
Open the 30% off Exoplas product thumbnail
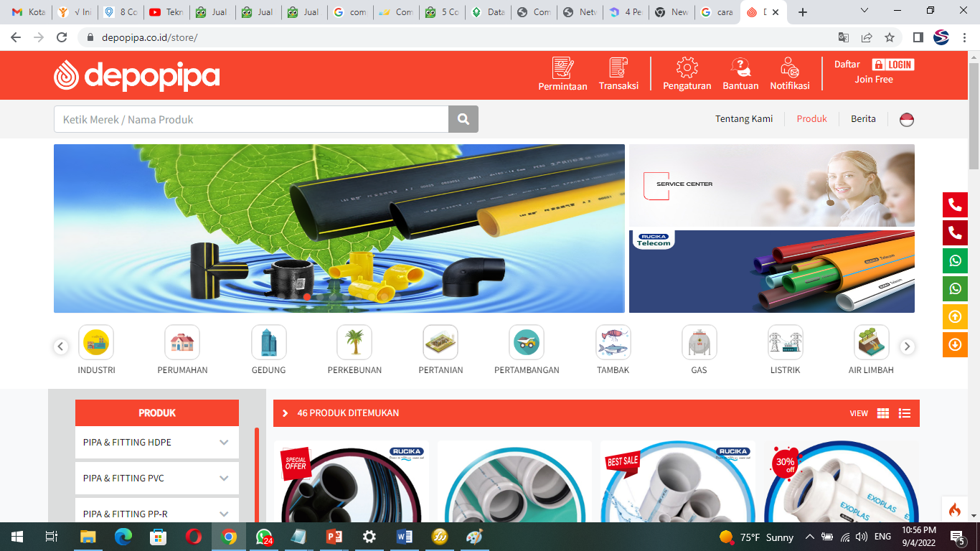841,481
